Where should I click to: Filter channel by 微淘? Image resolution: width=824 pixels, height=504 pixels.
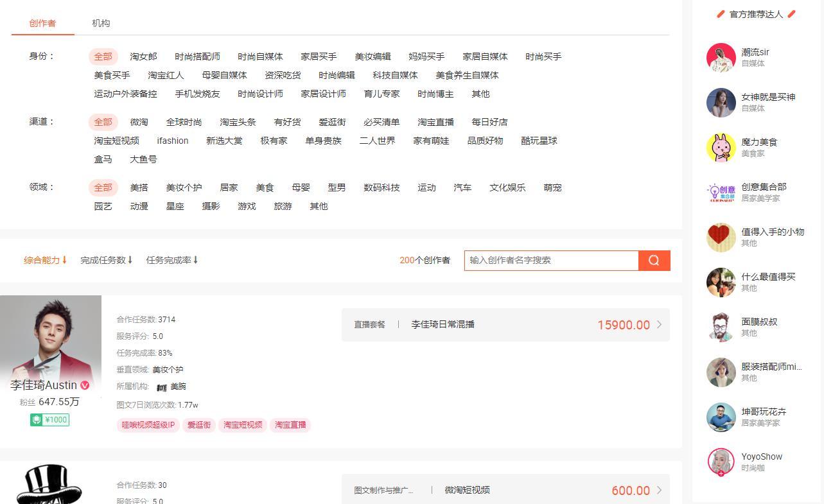139,122
